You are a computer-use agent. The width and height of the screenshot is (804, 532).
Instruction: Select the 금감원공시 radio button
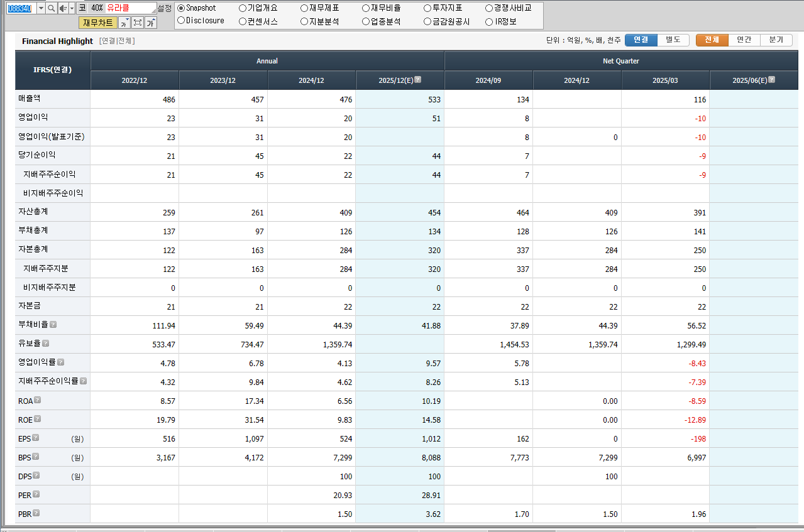pos(427,21)
